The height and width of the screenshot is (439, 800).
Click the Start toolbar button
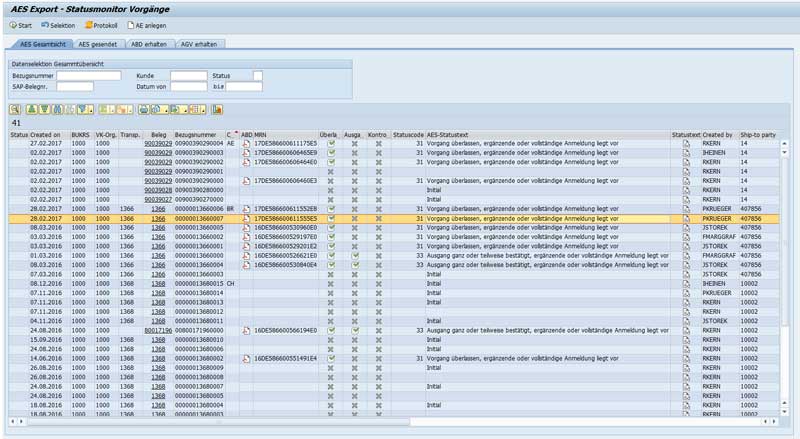(x=20, y=26)
